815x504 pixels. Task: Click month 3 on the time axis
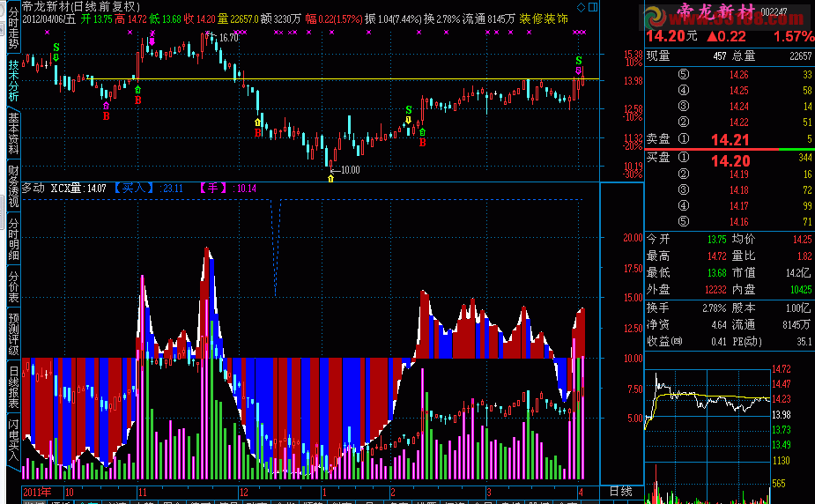pos(489,492)
